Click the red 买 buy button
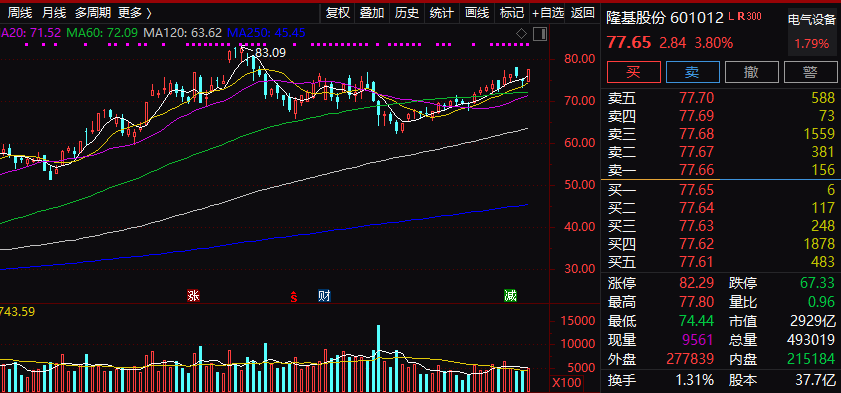 coord(633,72)
